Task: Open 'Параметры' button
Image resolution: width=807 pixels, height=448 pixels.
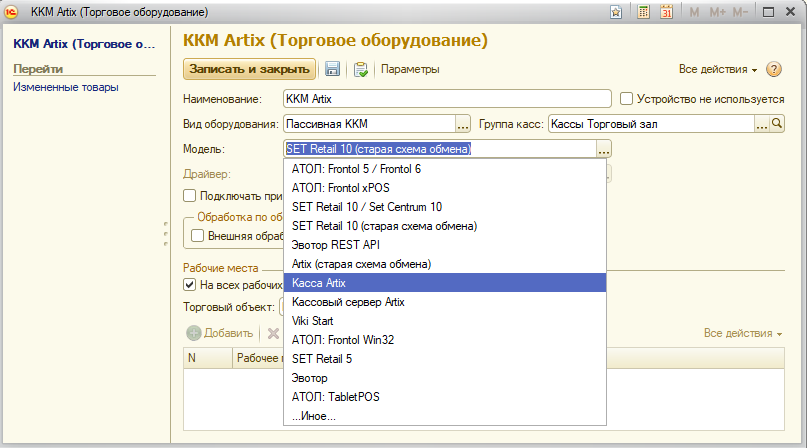Action: [410, 69]
